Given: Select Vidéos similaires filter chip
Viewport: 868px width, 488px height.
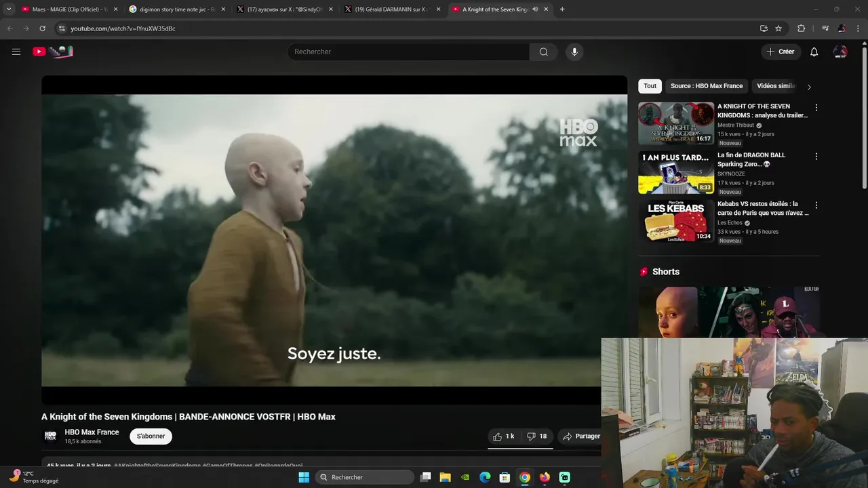Looking at the screenshot, I should point(776,86).
